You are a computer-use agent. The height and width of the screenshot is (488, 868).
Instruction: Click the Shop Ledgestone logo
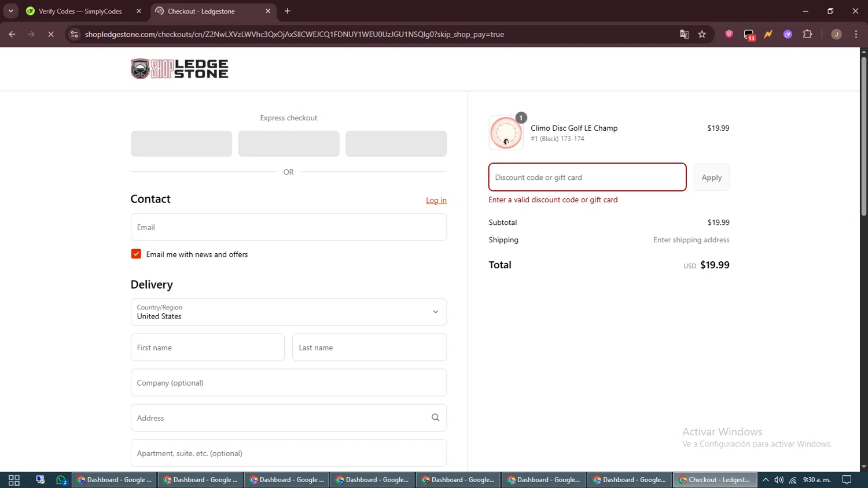click(179, 69)
